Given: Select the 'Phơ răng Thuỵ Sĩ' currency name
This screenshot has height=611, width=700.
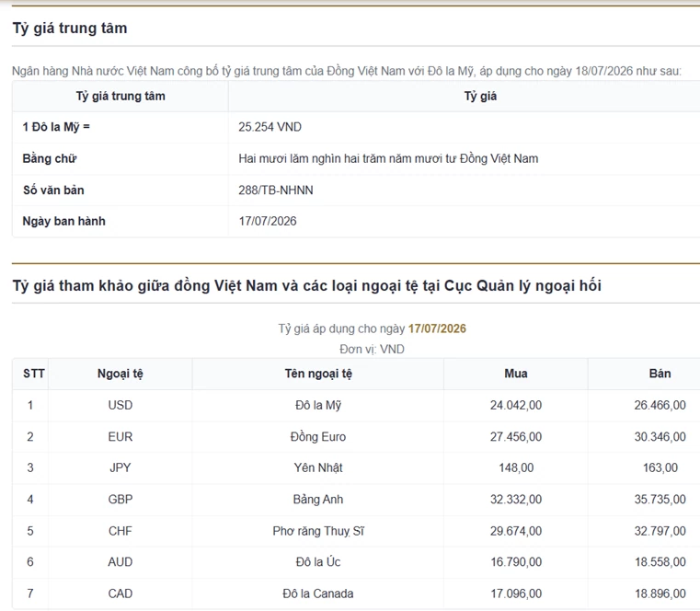Looking at the screenshot, I should pos(318,531).
